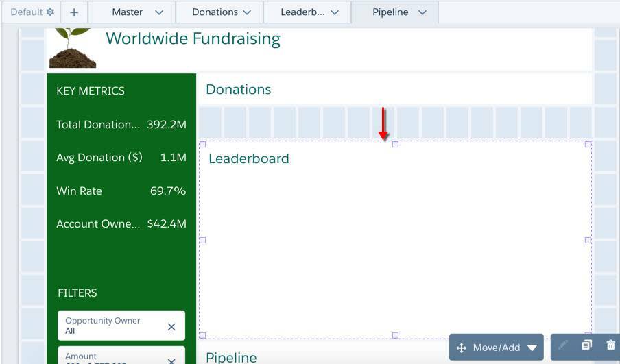620x364 pixels.
Task: Switch to the Master page tab
Action: pos(128,12)
